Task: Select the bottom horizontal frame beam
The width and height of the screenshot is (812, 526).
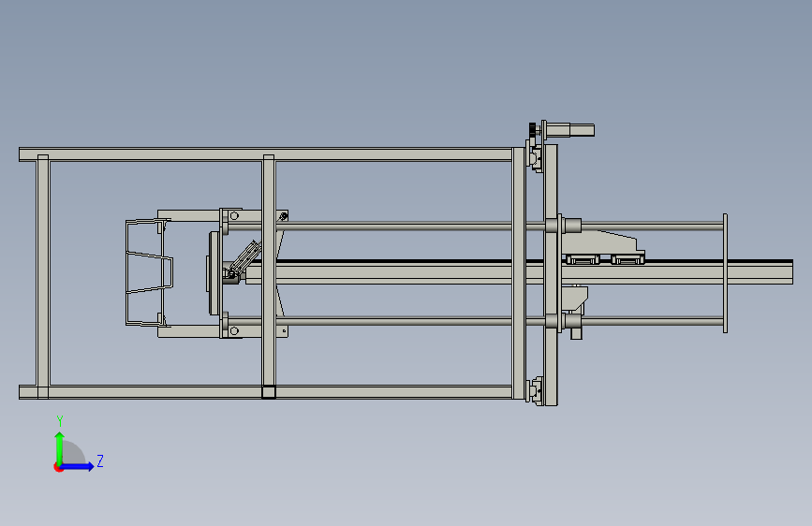Action: click(266, 392)
